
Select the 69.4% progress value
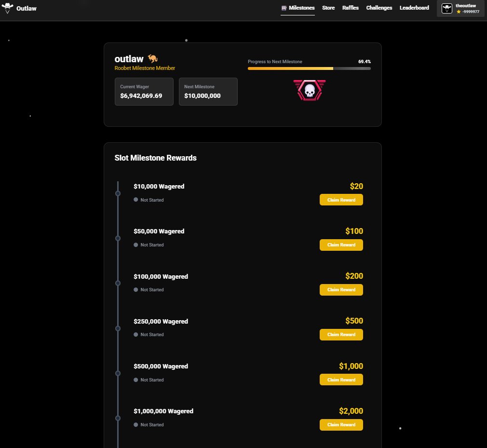[365, 62]
